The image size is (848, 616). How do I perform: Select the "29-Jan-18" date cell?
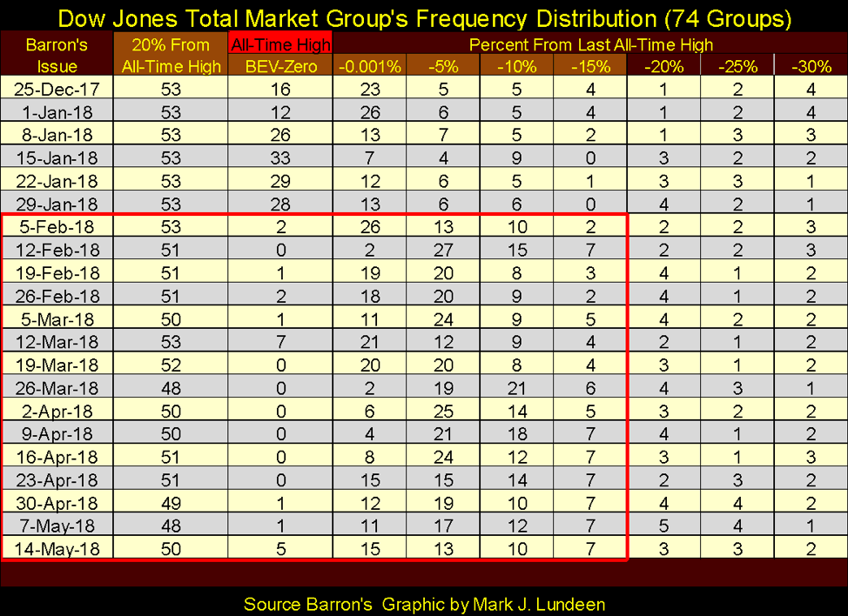[x=57, y=204]
